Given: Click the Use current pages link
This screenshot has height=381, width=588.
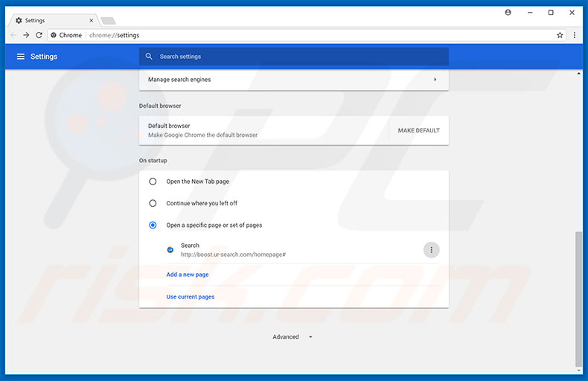Looking at the screenshot, I should click(x=191, y=297).
